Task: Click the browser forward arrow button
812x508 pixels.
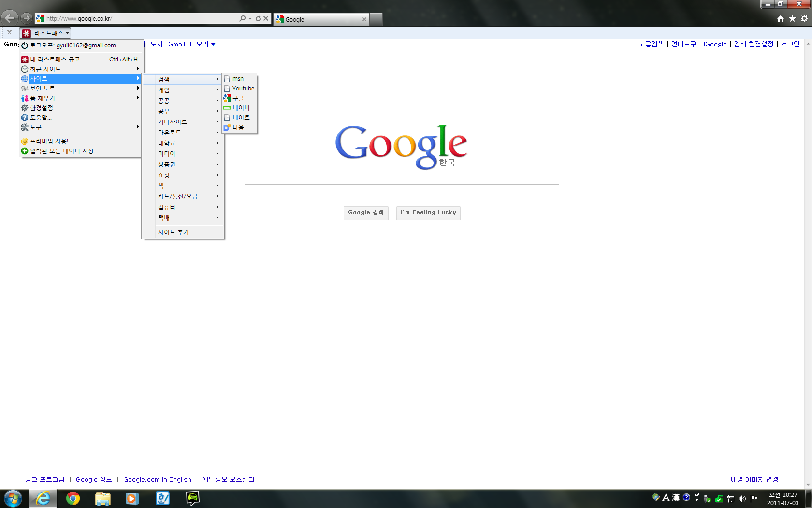Action: pyautogui.click(x=27, y=18)
